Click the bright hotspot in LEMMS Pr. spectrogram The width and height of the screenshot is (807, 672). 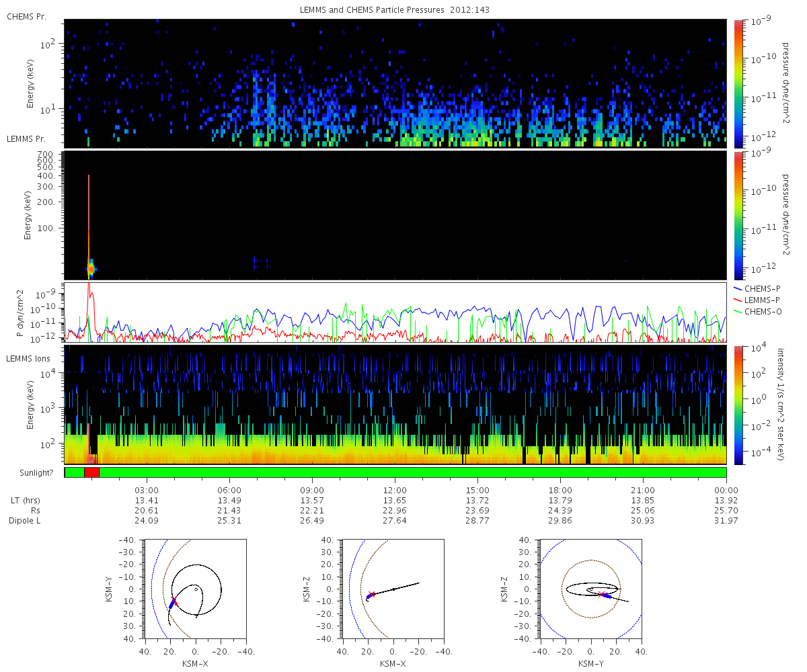coord(90,268)
